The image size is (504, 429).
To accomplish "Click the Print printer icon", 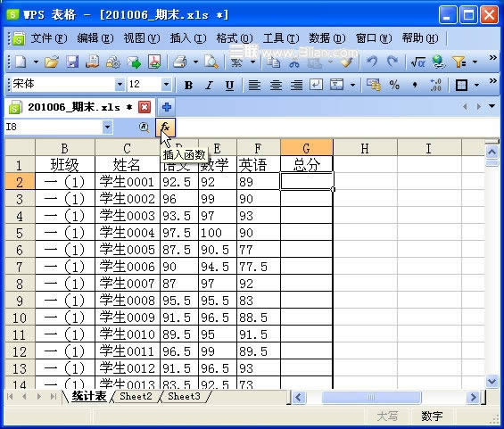I will 180,62.
